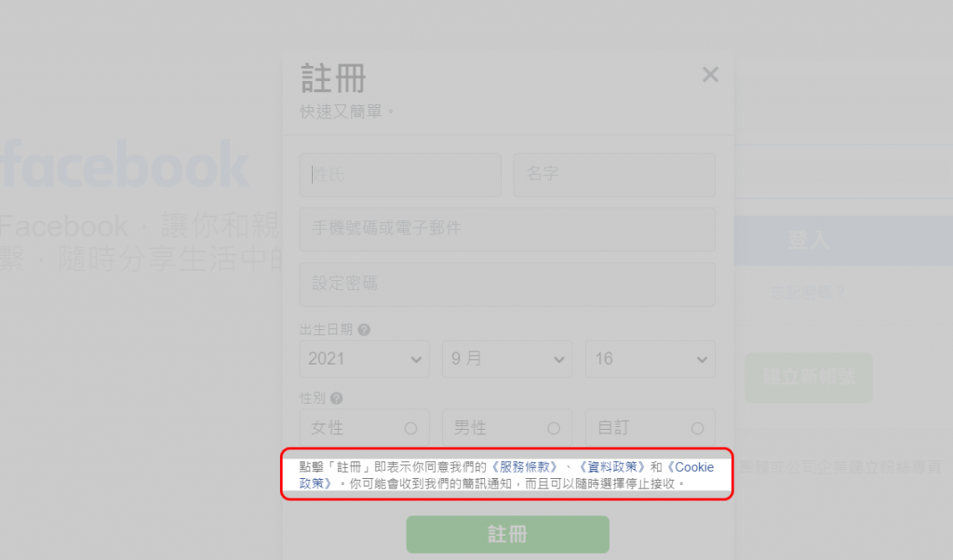
Task: Click the 名字 first name field
Action: (x=614, y=175)
